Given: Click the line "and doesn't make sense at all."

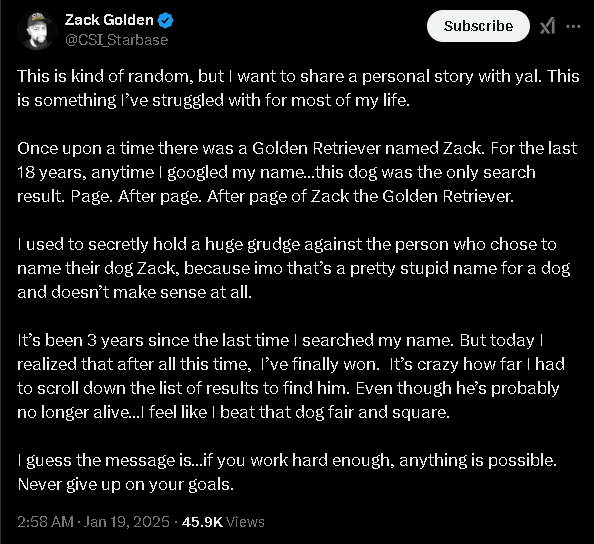Looking at the screenshot, I should pos(134,292).
